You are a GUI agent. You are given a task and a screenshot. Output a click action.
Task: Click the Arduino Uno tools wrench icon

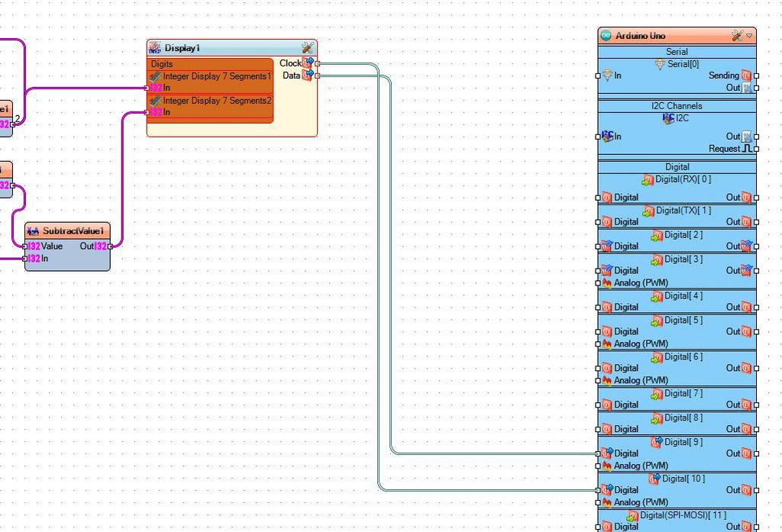pos(737,36)
